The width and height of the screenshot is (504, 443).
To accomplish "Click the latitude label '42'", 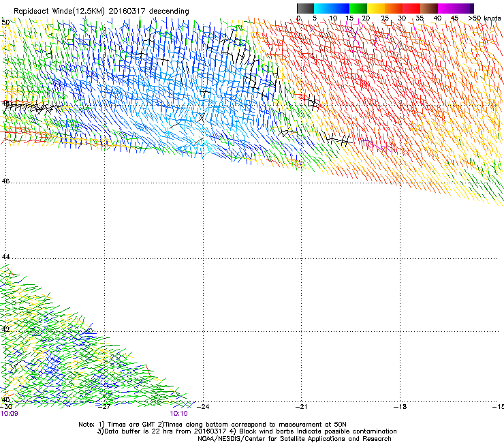I will [5, 329].
